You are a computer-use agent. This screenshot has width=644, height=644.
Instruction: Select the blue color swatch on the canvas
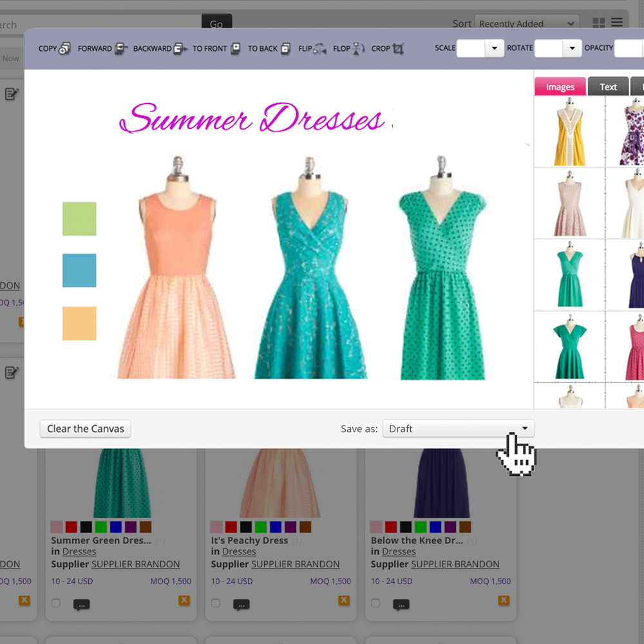pyautogui.click(x=79, y=270)
